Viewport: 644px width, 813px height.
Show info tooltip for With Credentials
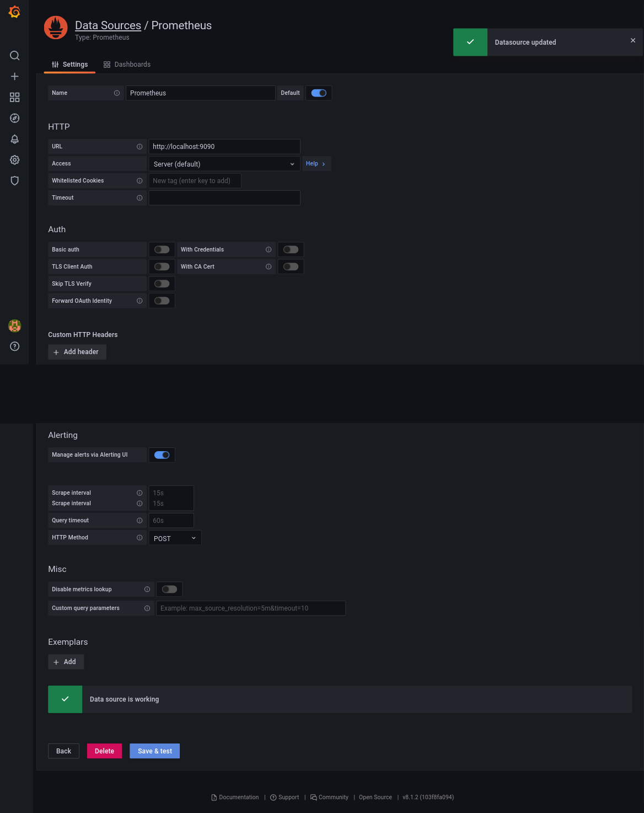(269, 250)
